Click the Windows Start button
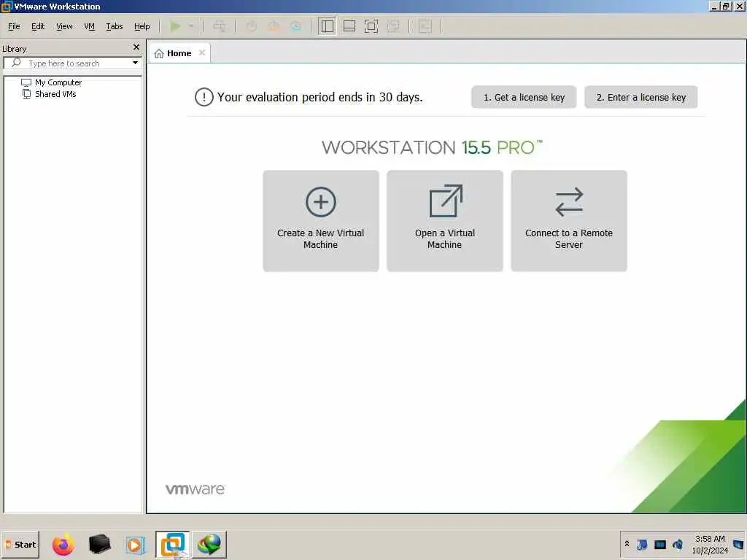Viewport: 747px width, 560px height. click(x=20, y=545)
